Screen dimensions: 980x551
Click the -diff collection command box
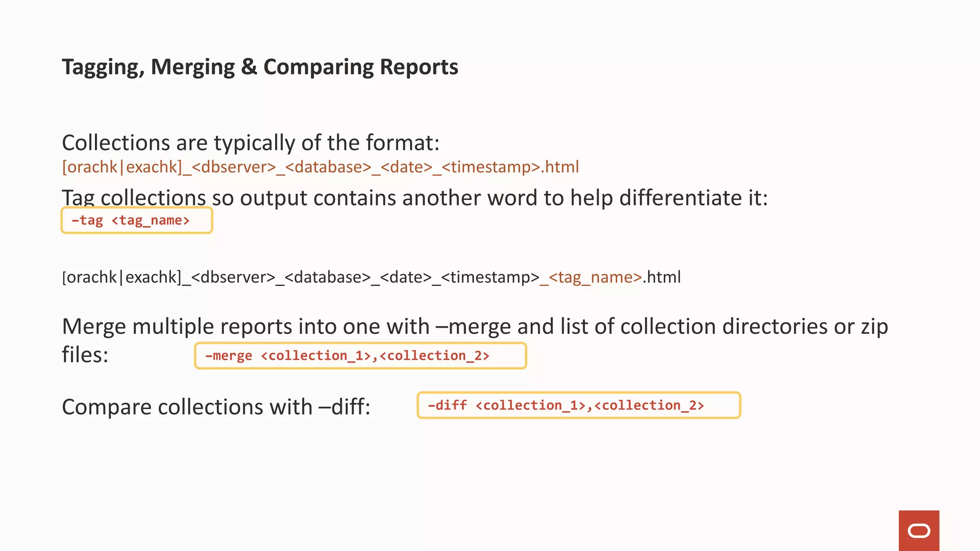(578, 406)
